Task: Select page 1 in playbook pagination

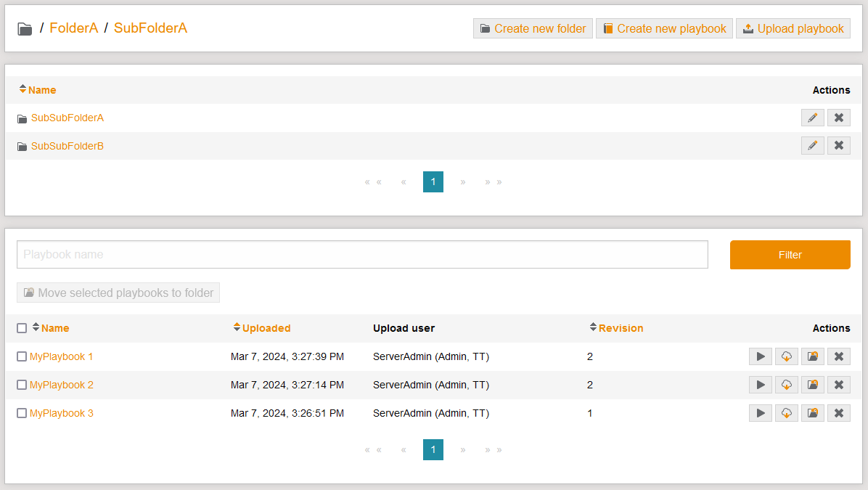Action: point(433,449)
